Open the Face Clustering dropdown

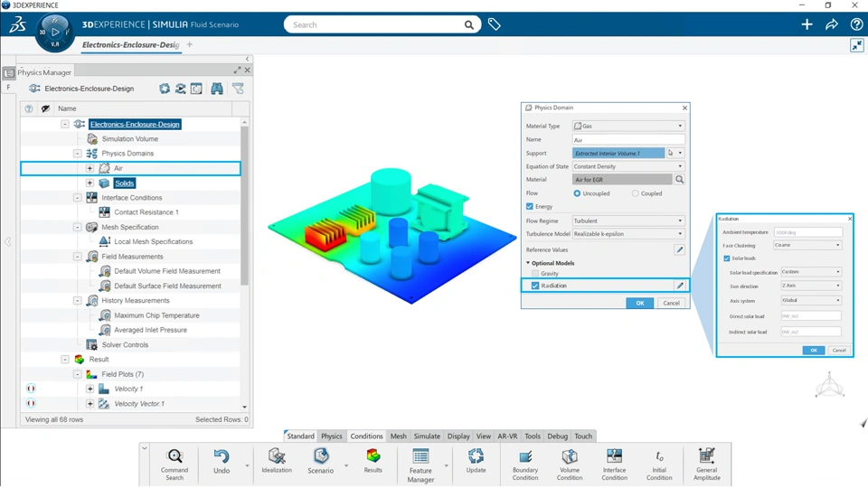807,245
